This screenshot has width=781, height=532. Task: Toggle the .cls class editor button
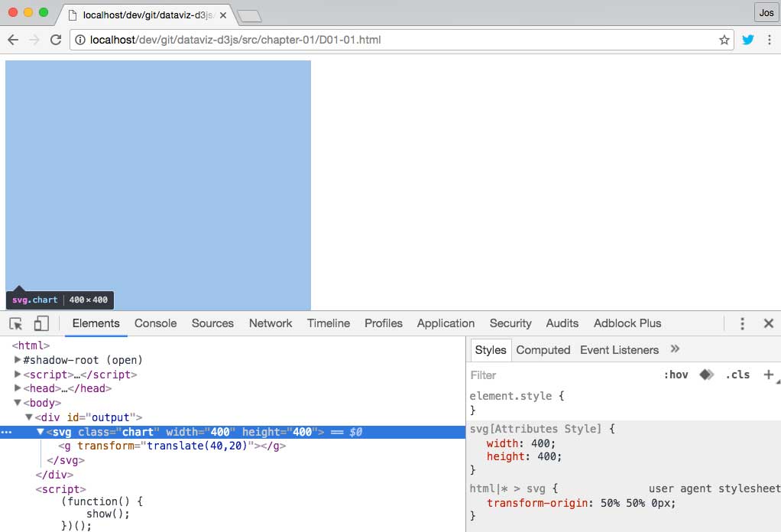(x=737, y=375)
